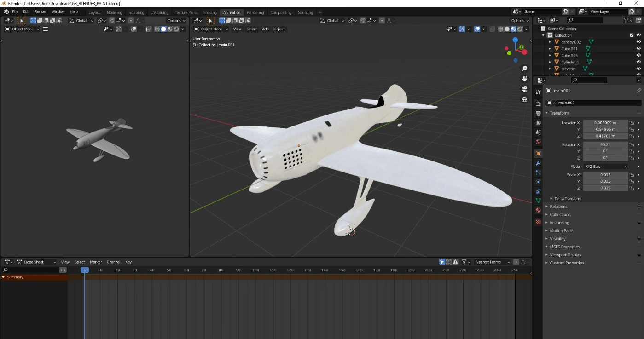Expand Cube.001 in the outliner tree
Viewport: 644px width, 339px height.
(550, 49)
